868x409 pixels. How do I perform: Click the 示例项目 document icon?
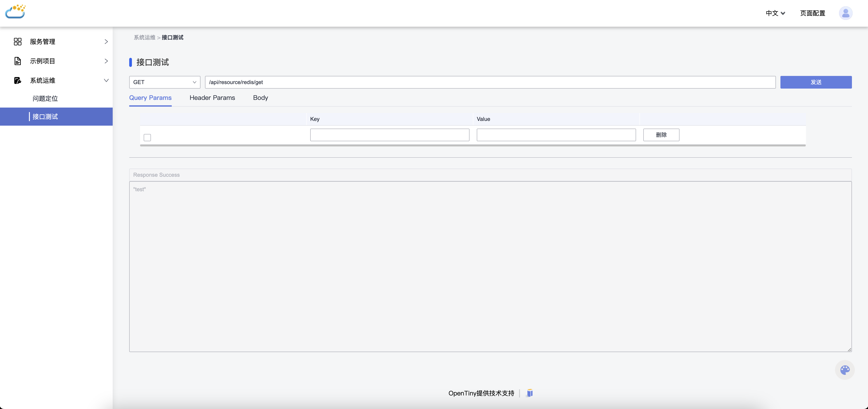pyautogui.click(x=17, y=61)
